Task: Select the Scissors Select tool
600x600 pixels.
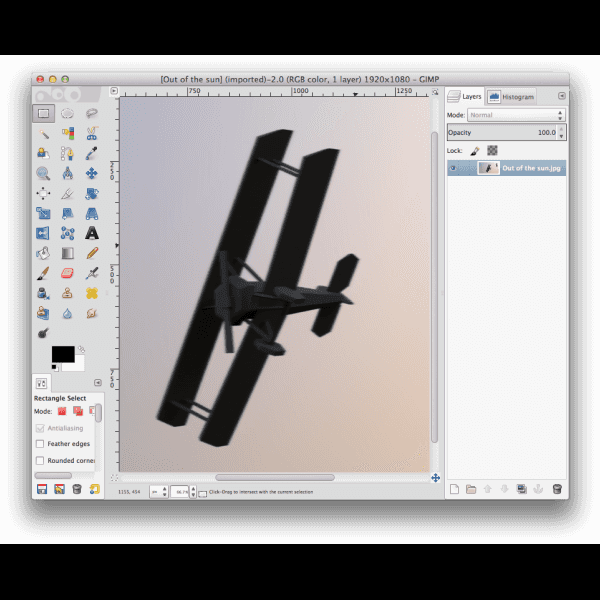Action: 92,134
